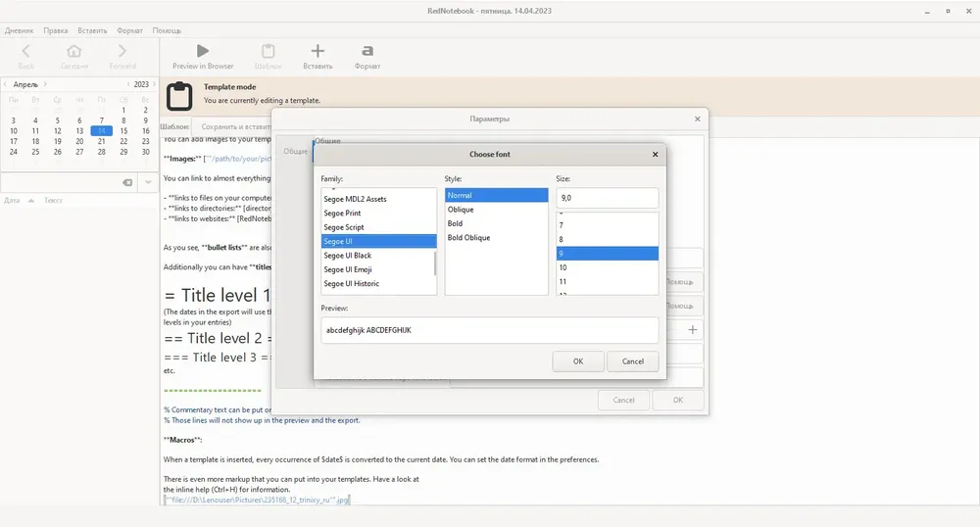
Task: Click the Back arrow icon
Action: point(25,51)
